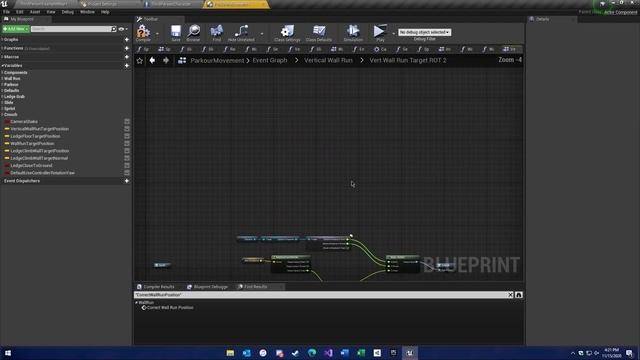Go to ParkourMovement in the breadcrumb
This screenshot has width=640, height=360.
click(217, 60)
